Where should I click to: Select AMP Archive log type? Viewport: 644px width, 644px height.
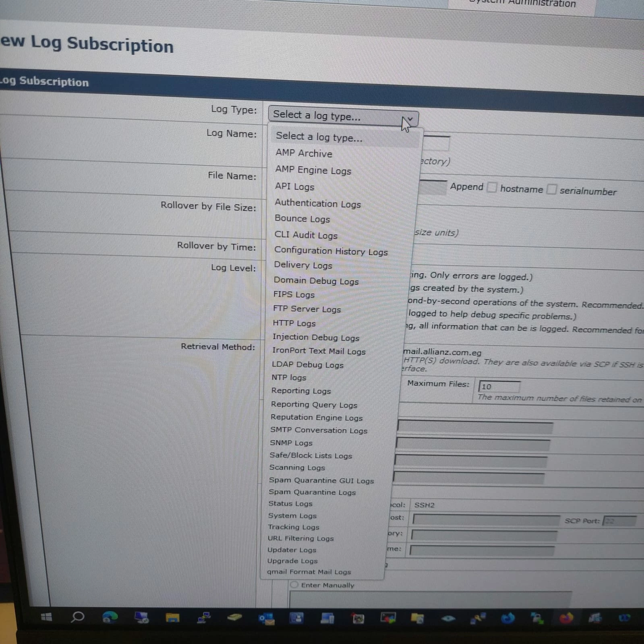pos(304,153)
